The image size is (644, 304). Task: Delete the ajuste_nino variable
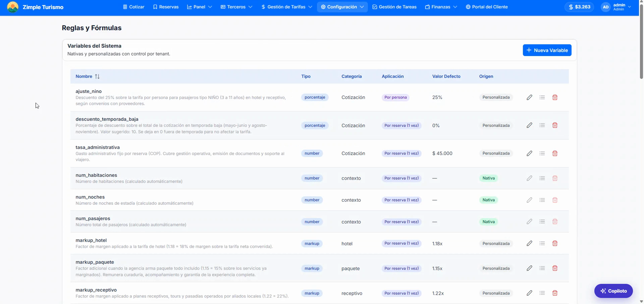(555, 97)
